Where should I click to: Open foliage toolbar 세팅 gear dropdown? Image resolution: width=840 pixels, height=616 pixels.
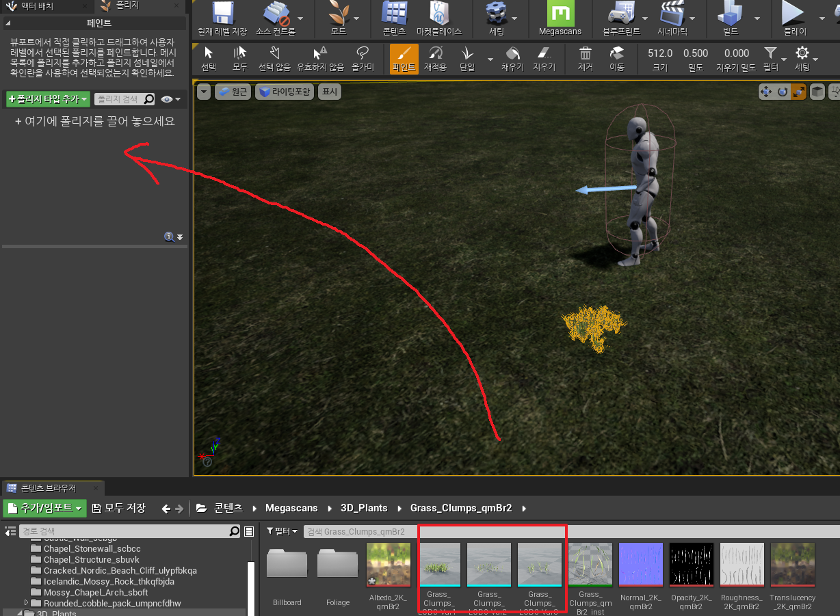(x=802, y=59)
